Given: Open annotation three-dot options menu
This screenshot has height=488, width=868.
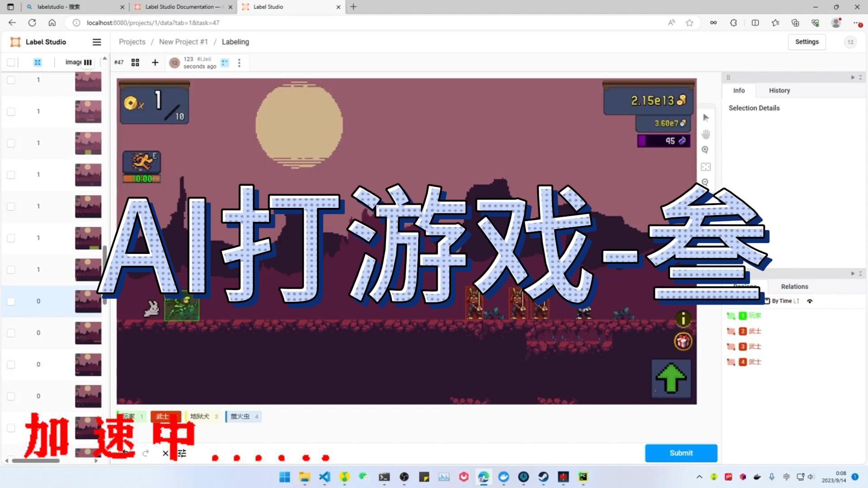Looking at the screenshot, I should pyautogui.click(x=239, y=63).
